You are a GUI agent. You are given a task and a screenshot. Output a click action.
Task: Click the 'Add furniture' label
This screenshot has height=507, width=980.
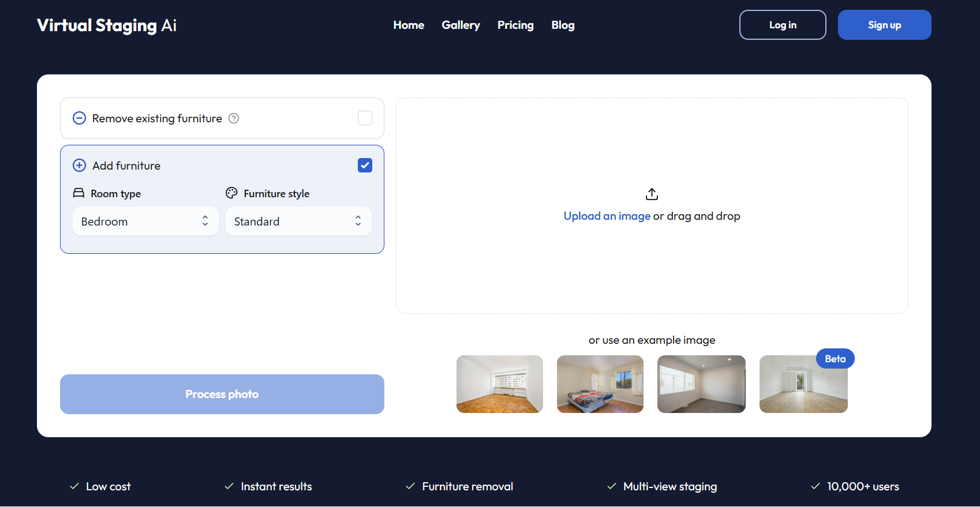point(126,166)
